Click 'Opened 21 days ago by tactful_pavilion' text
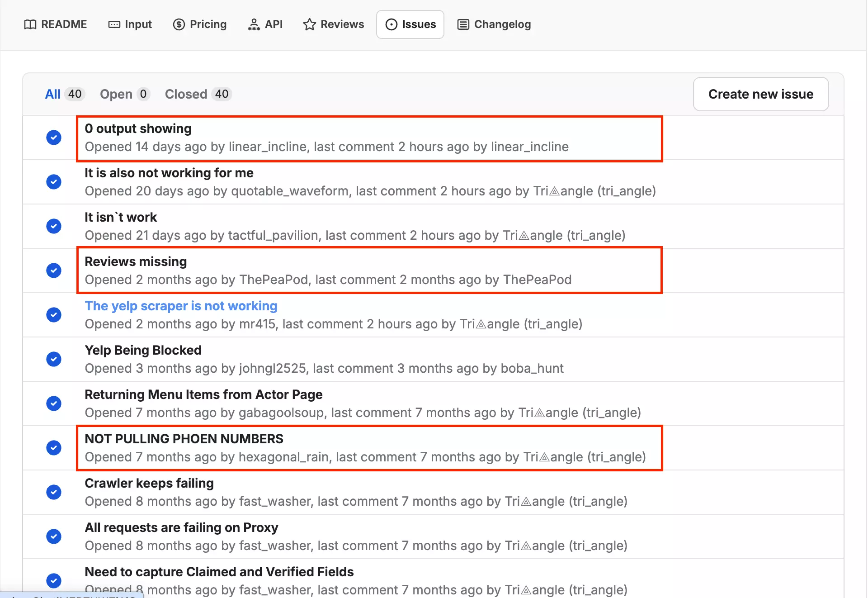The height and width of the screenshot is (598, 868). click(x=201, y=235)
